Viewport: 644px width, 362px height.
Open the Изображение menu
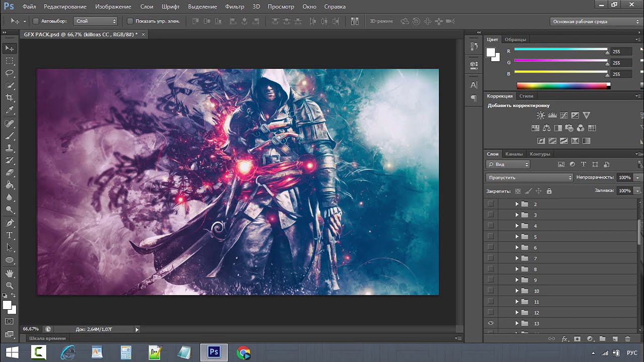113,7
